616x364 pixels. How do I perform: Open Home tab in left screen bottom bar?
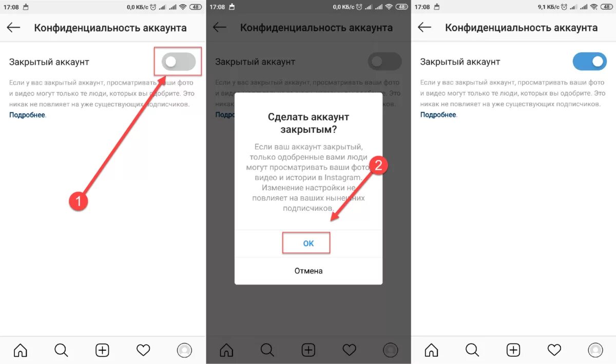[x=21, y=350]
